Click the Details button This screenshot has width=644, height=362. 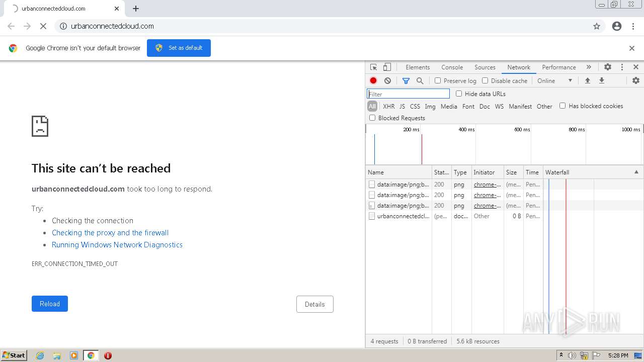click(x=315, y=304)
